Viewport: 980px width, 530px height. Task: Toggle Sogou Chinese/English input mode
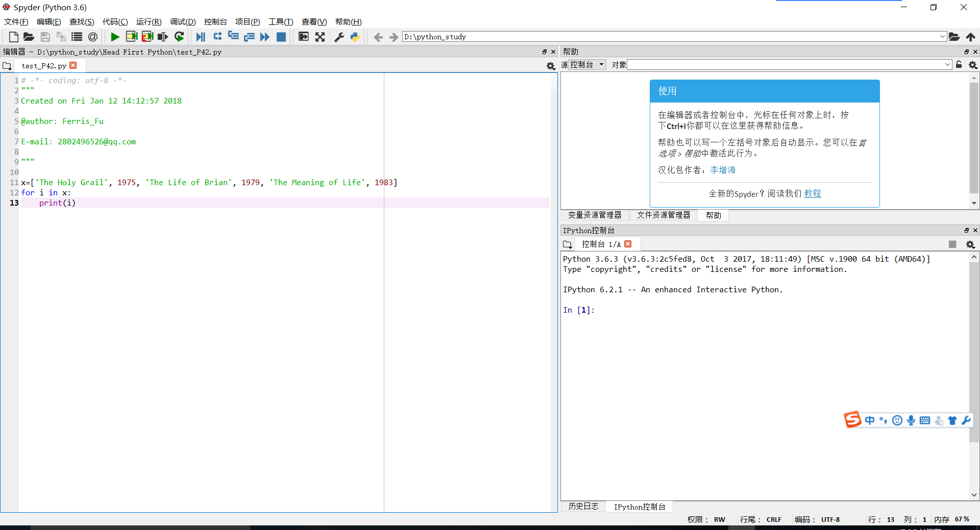click(x=870, y=420)
